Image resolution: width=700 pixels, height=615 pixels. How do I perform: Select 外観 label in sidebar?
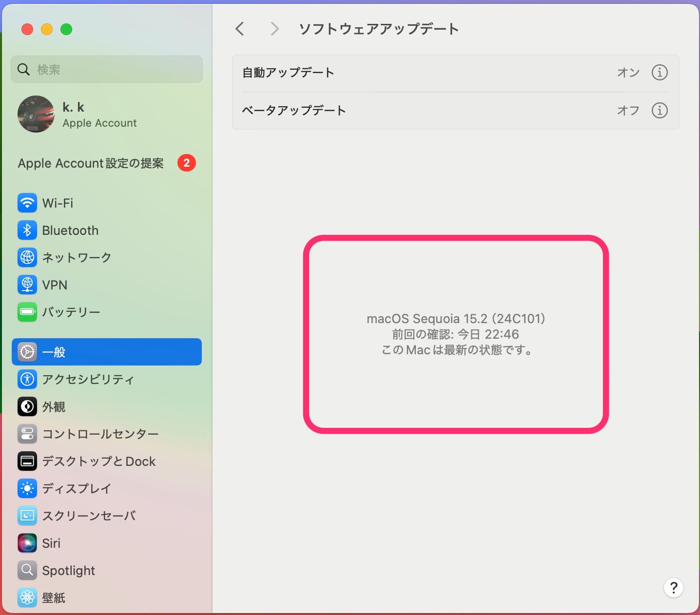(54, 406)
